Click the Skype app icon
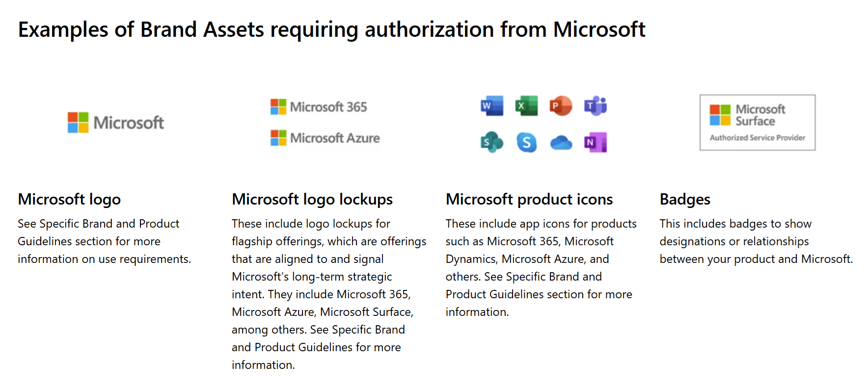Image resolution: width=868 pixels, height=388 pixels. (x=526, y=142)
